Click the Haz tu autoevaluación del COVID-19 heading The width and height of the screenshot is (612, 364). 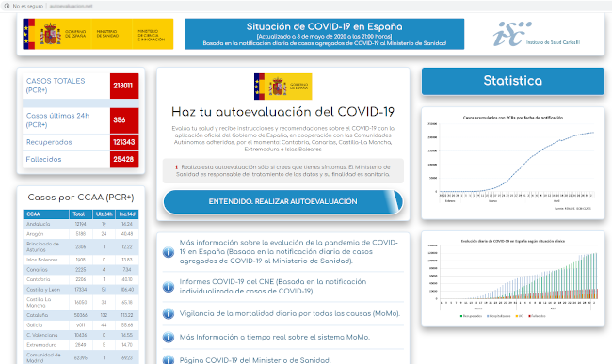coord(283,112)
